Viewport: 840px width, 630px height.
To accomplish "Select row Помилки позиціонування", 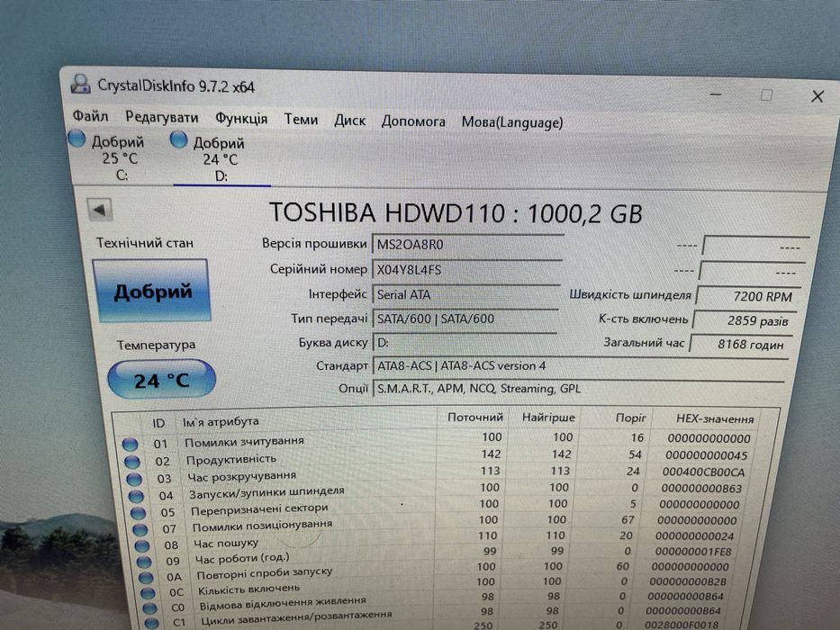I will 437,524.
